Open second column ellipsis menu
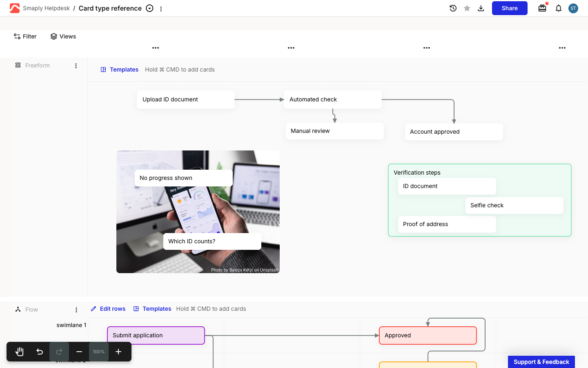 [291, 48]
